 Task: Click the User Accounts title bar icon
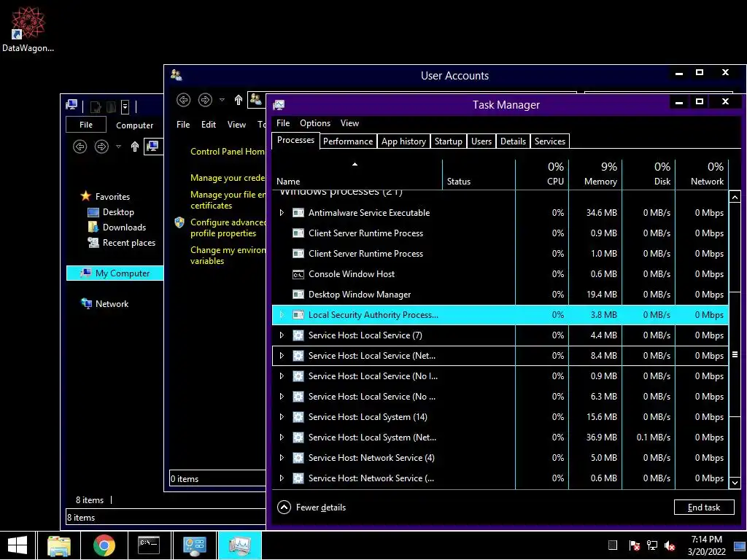pos(177,75)
